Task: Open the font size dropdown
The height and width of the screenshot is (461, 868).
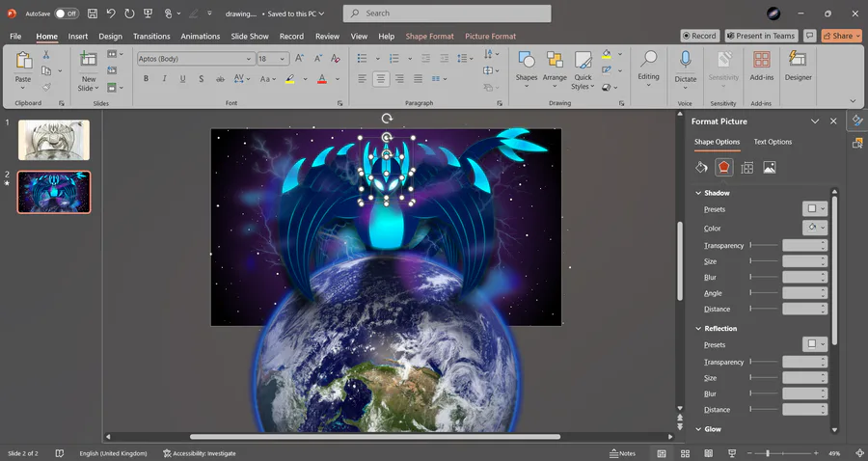Action: 283,59
